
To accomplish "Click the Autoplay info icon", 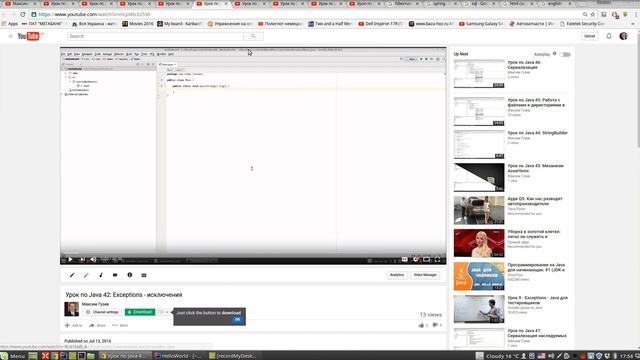I will pyautogui.click(x=554, y=54).
